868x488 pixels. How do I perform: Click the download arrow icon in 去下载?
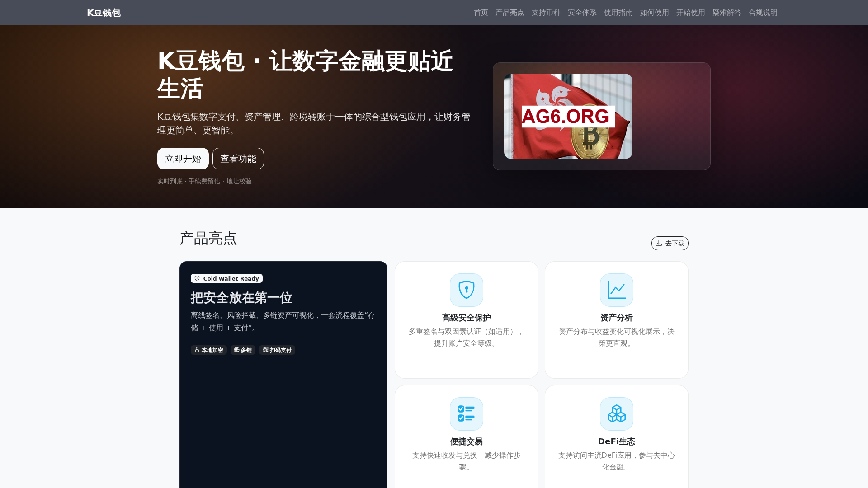tap(659, 243)
